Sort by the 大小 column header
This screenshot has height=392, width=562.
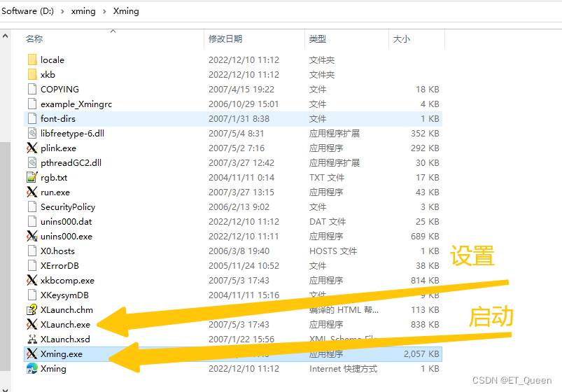point(402,38)
